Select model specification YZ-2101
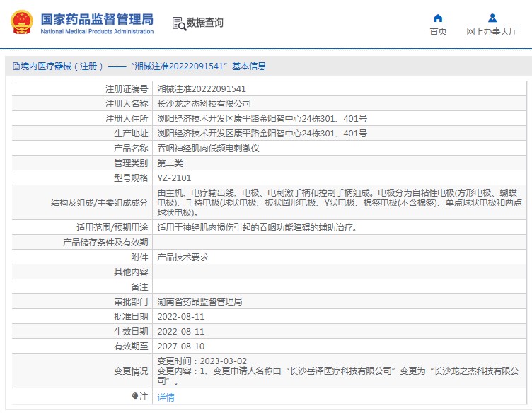The height and width of the screenshot is (413, 532). (x=174, y=178)
